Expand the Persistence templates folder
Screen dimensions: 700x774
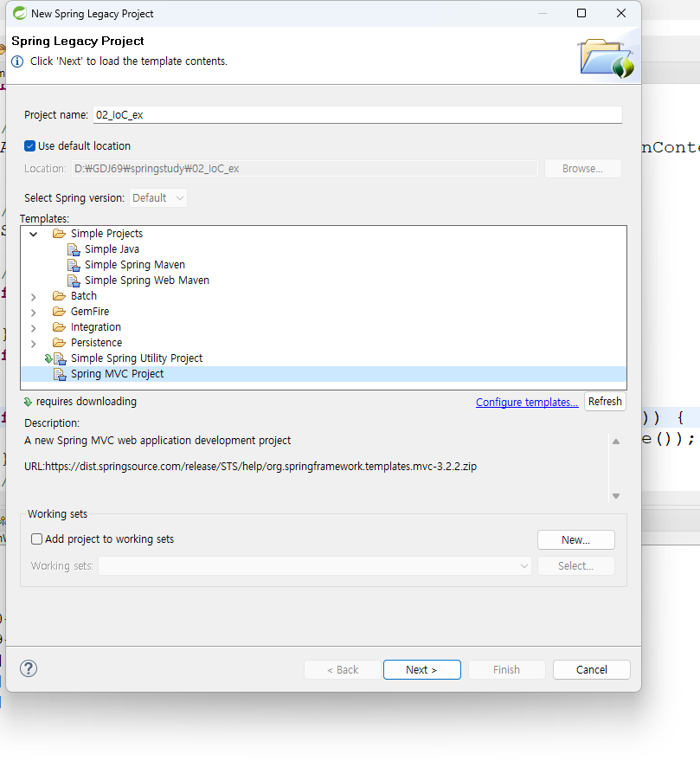[x=34, y=344]
